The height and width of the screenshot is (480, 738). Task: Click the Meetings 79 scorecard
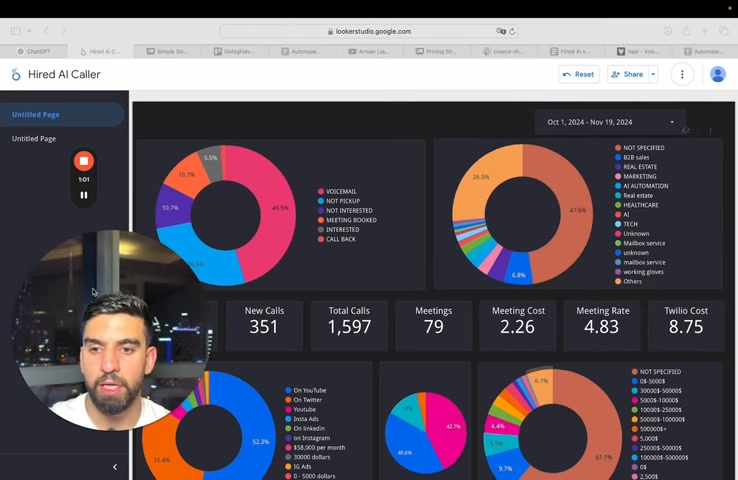pyautogui.click(x=433, y=326)
